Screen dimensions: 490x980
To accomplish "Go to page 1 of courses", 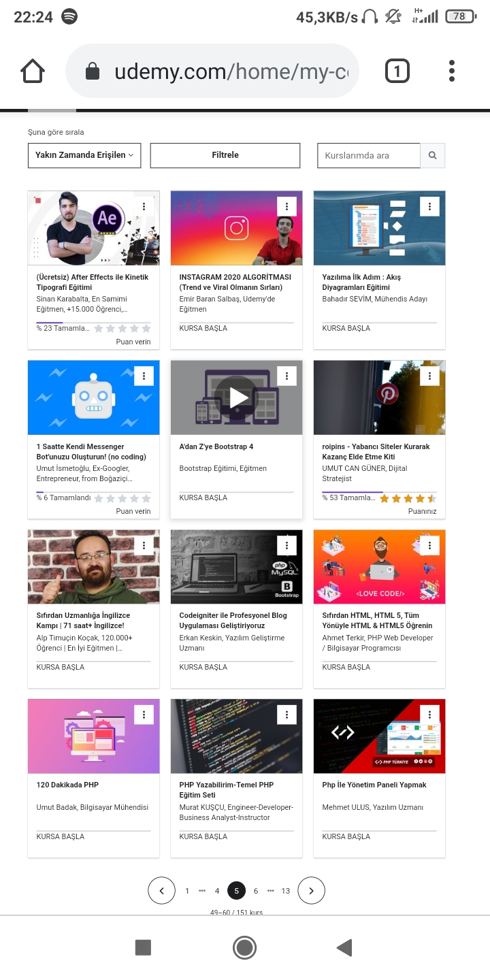I will 187,891.
